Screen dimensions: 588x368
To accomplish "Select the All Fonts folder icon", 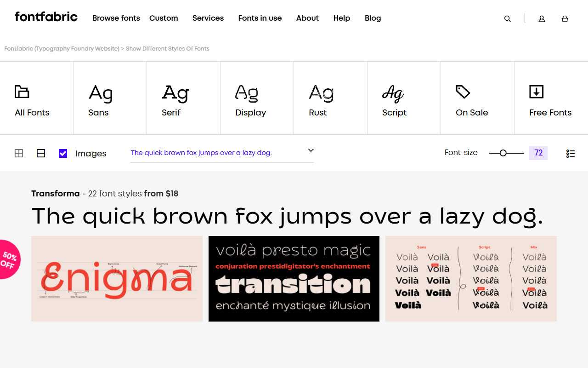I will tap(22, 92).
